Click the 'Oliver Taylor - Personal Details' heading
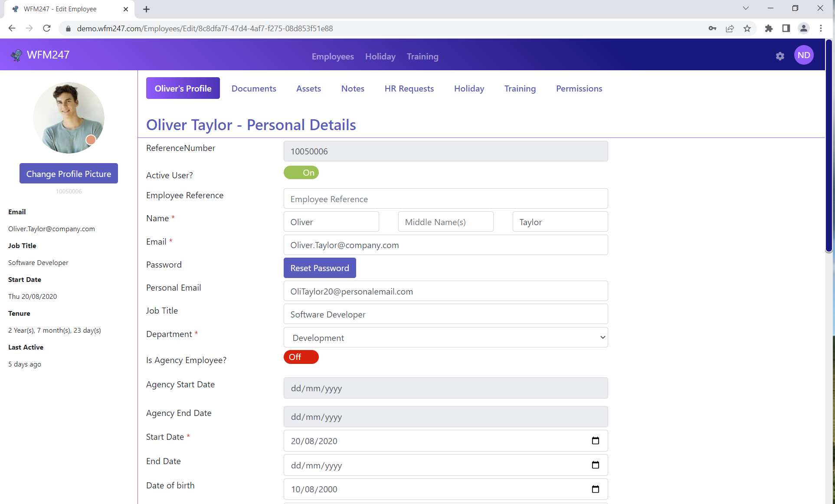Viewport: 835px width, 504px height. tap(251, 124)
